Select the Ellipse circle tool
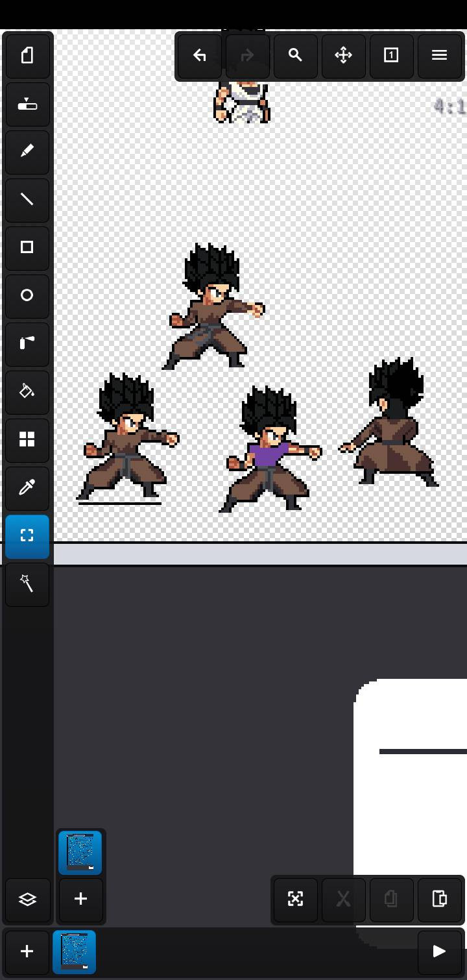Image resolution: width=467 pixels, height=980 pixels. 27,296
